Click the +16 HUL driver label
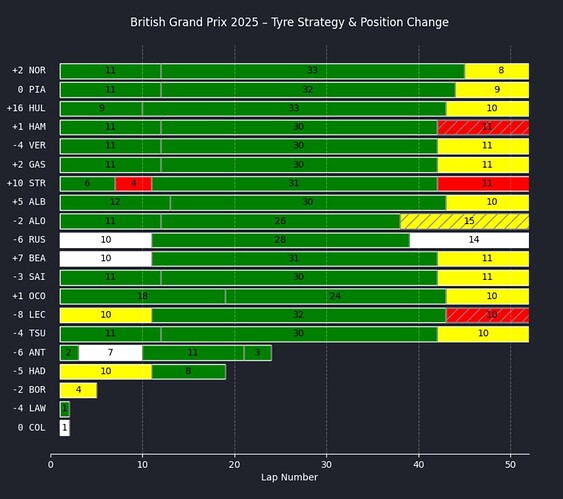 coord(26,108)
